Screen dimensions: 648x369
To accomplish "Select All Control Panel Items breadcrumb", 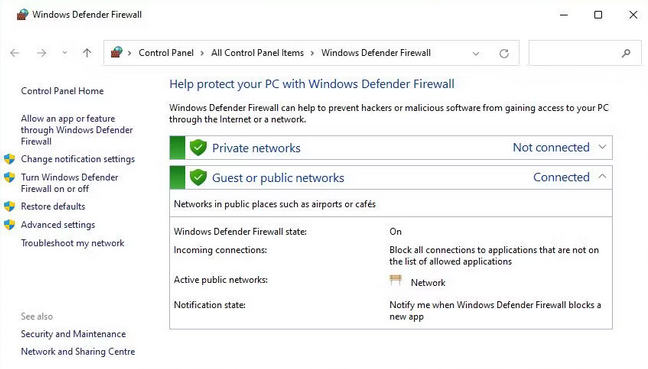I will tap(257, 53).
